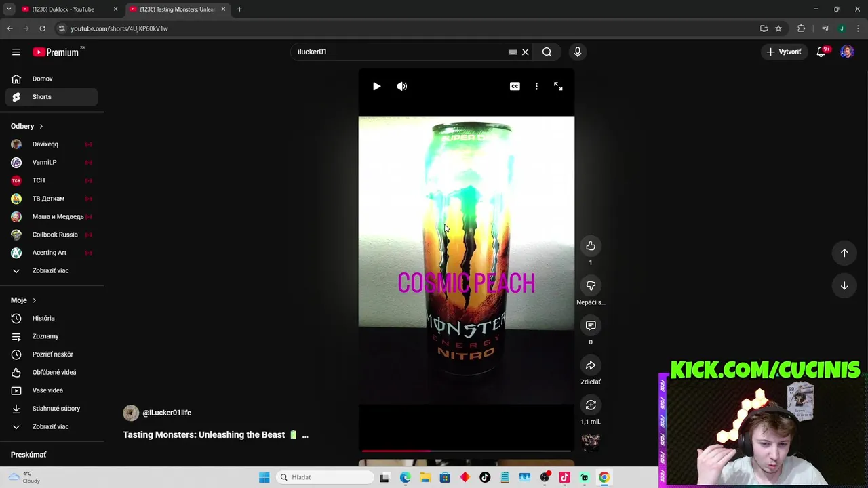Open Davixeqq channel subscription

[52, 144]
